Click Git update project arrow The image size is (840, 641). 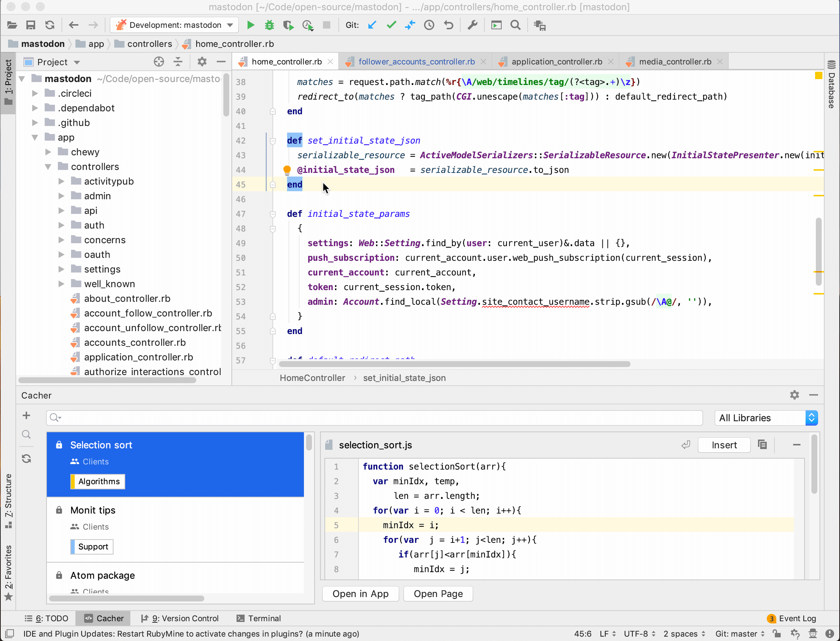372,25
